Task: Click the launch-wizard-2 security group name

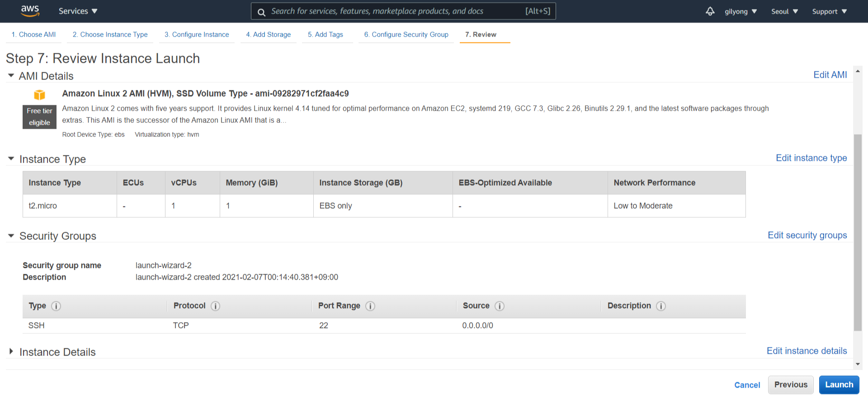Action: (x=164, y=265)
